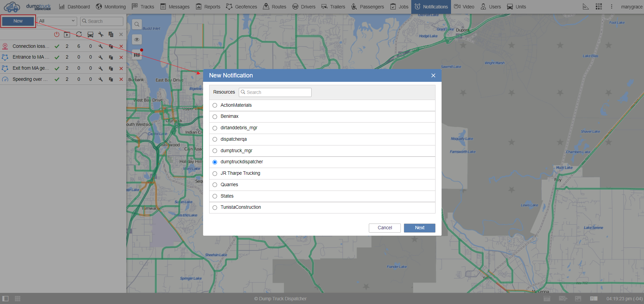The image size is (644, 304).
Task: Focus the notifications list search box
Action: 102,21
